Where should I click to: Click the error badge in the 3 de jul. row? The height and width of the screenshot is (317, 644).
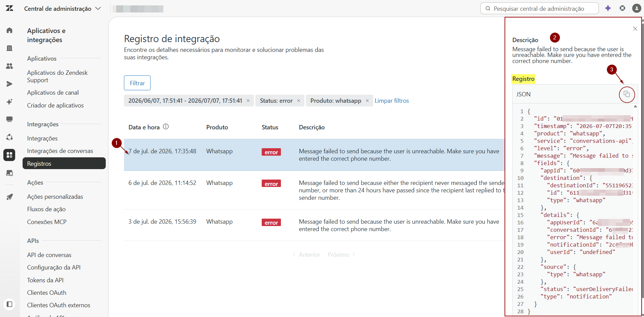(271, 222)
